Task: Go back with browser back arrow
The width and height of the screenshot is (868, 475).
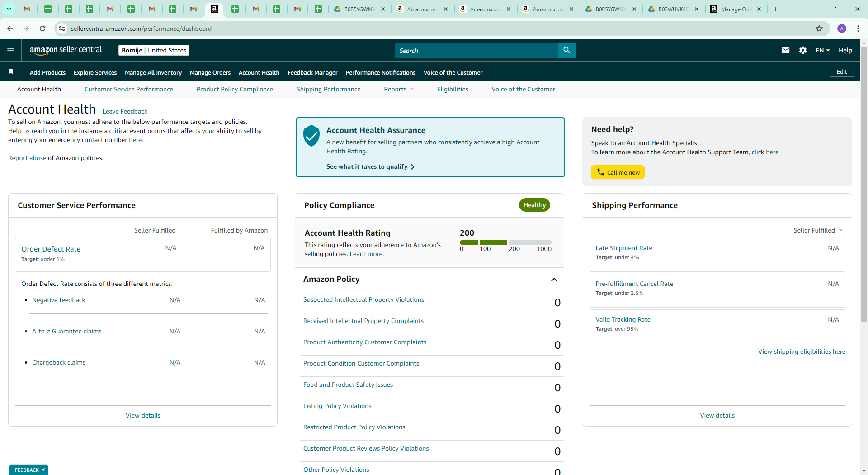Action: tap(10, 28)
